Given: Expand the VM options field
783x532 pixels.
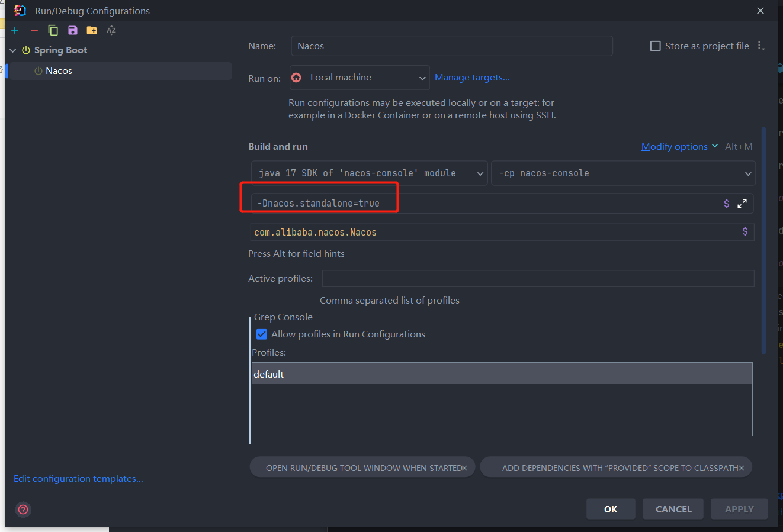Looking at the screenshot, I should (x=742, y=204).
